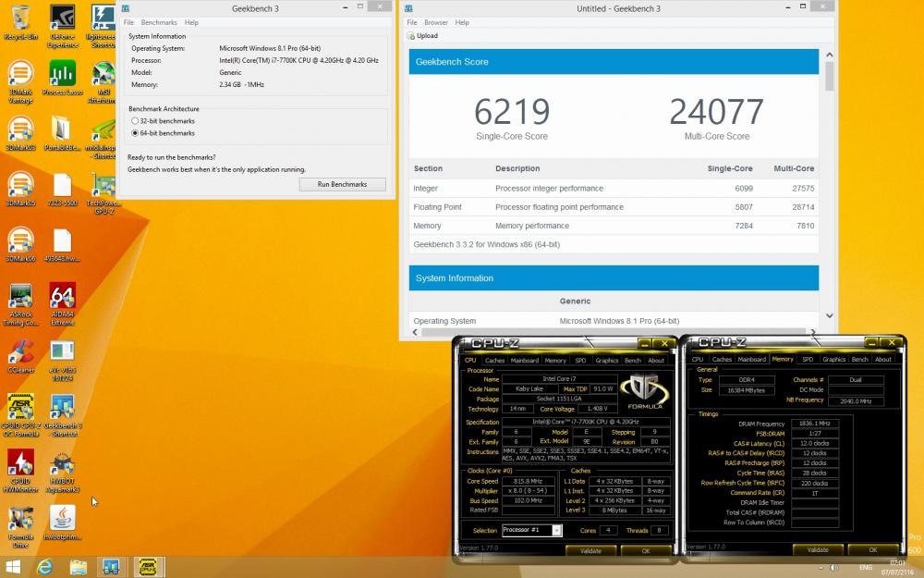Image resolution: width=924 pixels, height=578 pixels.
Task: Click the single-core score 6219
Action: [x=512, y=112]
